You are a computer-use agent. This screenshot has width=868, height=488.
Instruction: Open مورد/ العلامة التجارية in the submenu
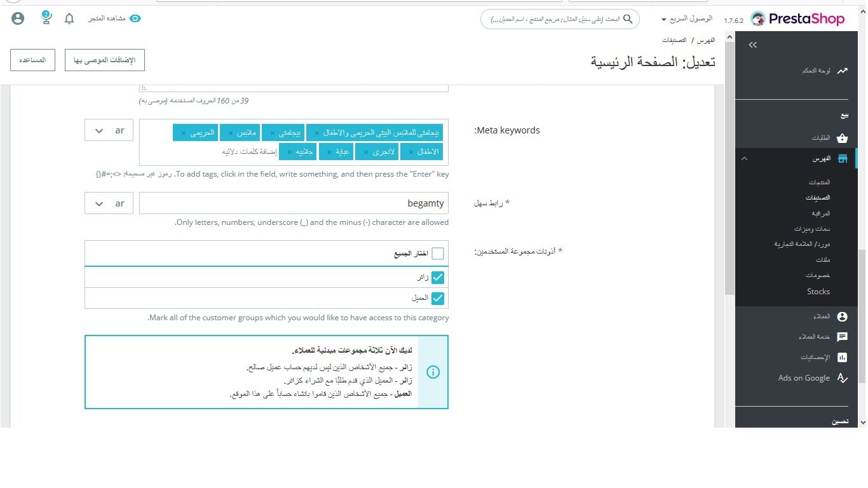pos(802,244)
